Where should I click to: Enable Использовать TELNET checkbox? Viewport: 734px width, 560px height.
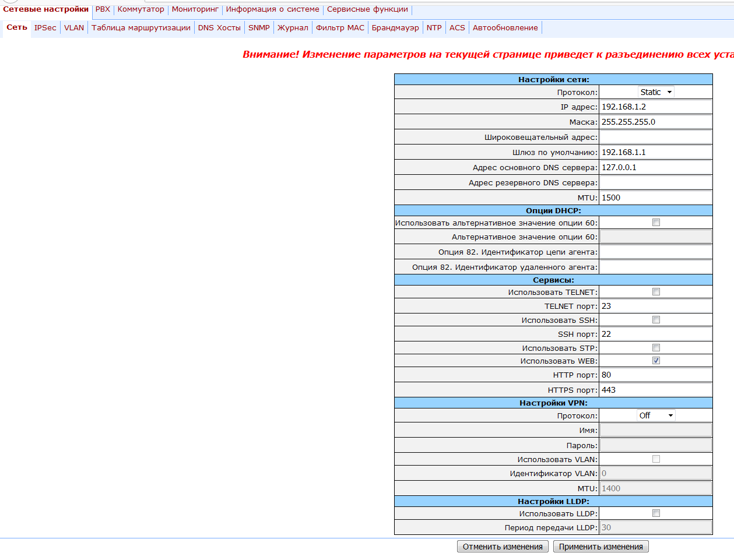656,292
